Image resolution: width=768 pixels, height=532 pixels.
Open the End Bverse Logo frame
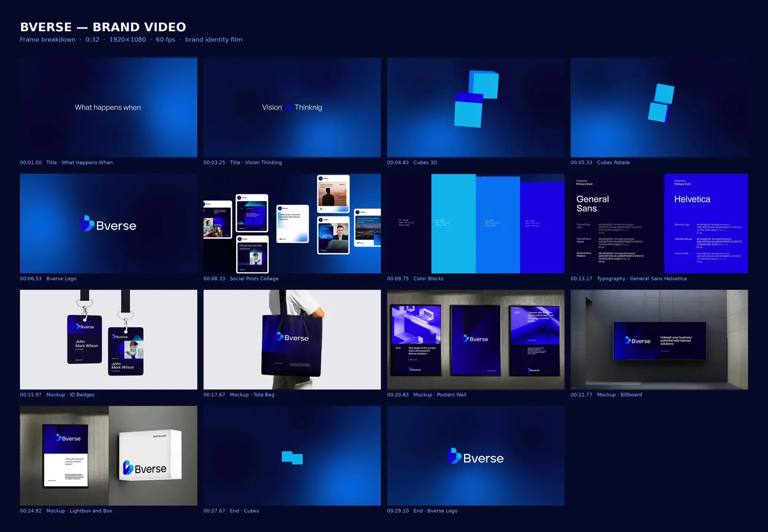tap(476, 456)
